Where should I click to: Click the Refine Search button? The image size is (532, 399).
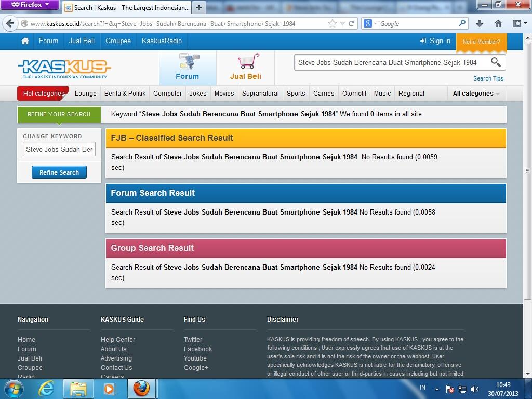[59, 172]
